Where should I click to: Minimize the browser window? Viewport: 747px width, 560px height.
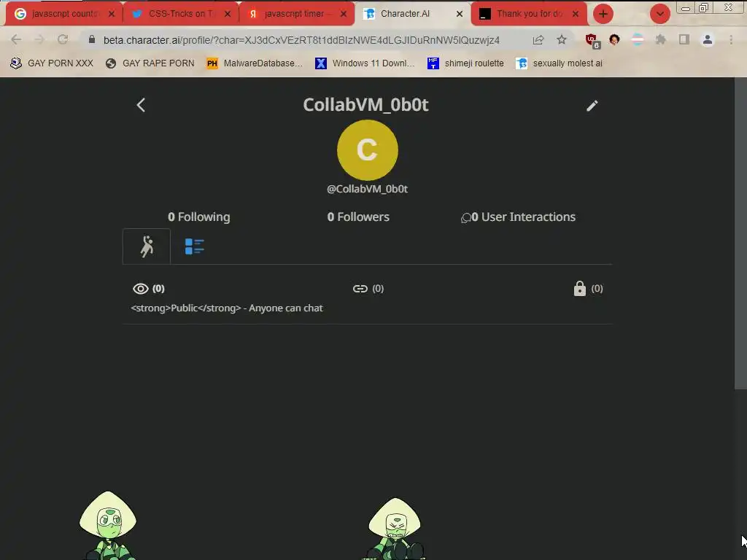point(686,8)
